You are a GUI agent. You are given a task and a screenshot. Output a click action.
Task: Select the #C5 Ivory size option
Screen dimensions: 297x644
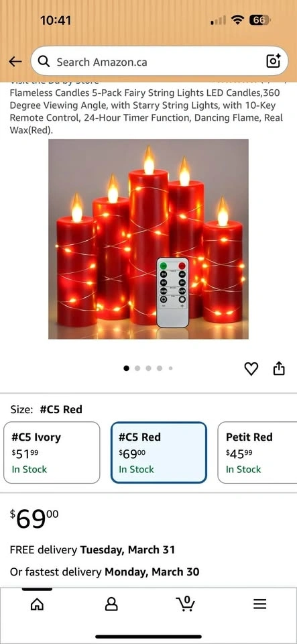click(52, 453)
